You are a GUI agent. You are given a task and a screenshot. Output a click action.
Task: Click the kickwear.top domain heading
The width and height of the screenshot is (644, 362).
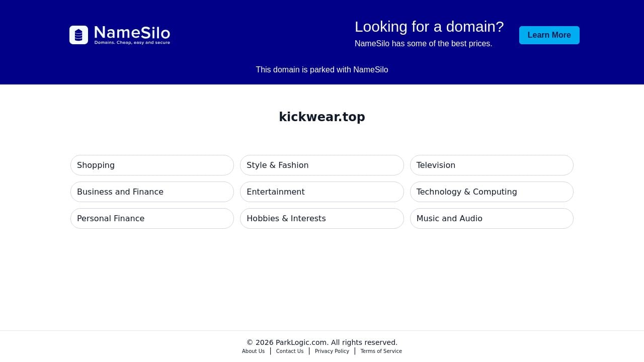pos(322,117)
